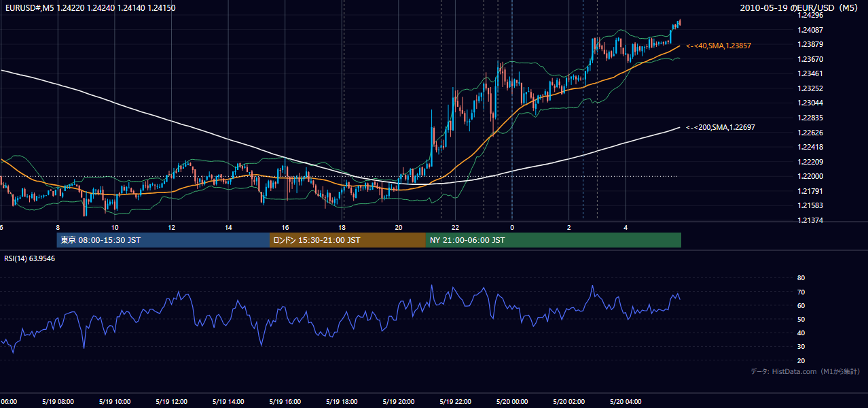Click the 5/19 10:00 date label
The width and height of the screenshot is (868, 408).
tap(115, 402)
